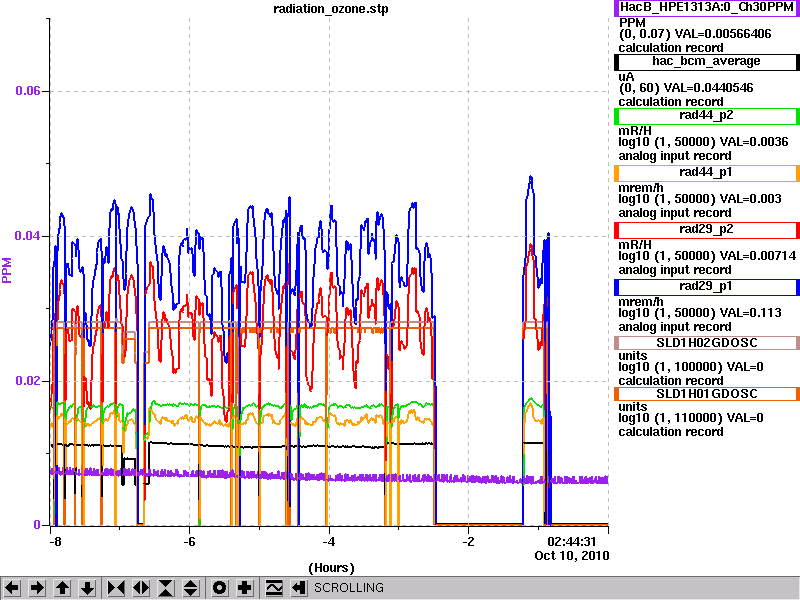
Task: Select the rad29_p2 red legend box
Action: click(x=707, y=230)
